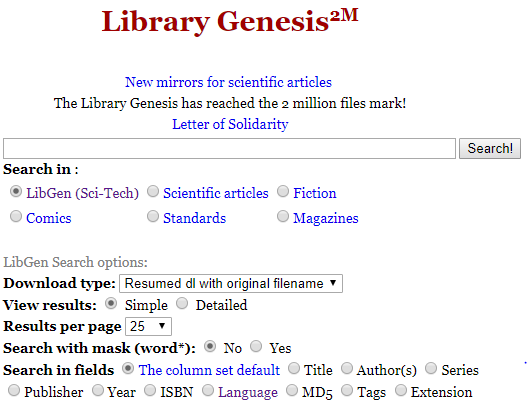This screenshot has width=527, height=417.
Task: Select the Extension field radio button
Action: click(401, 390)
